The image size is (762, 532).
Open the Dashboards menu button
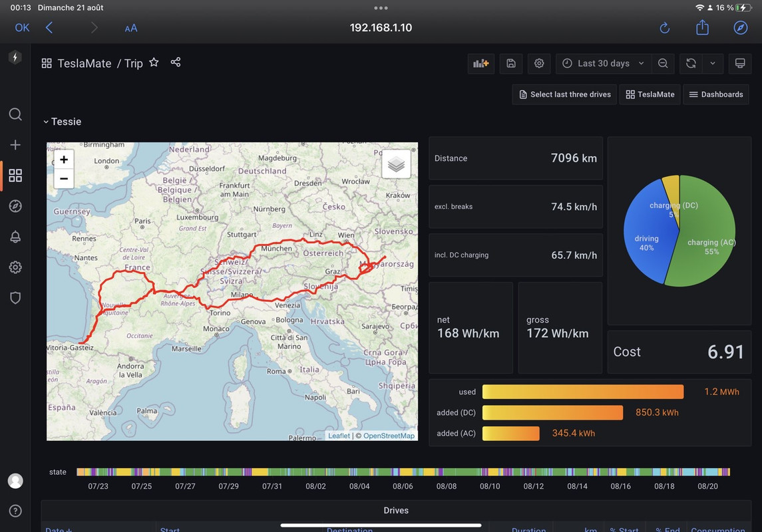point(716,94)
